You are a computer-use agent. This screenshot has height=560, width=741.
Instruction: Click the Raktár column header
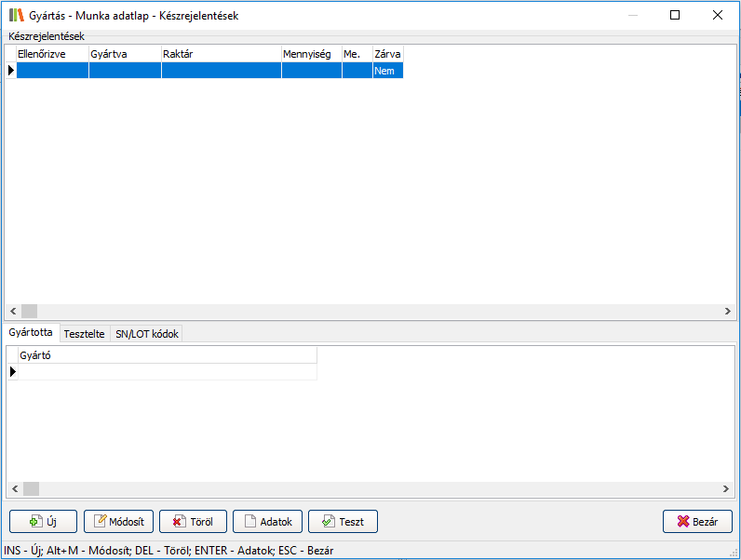(x=221, y=55)
